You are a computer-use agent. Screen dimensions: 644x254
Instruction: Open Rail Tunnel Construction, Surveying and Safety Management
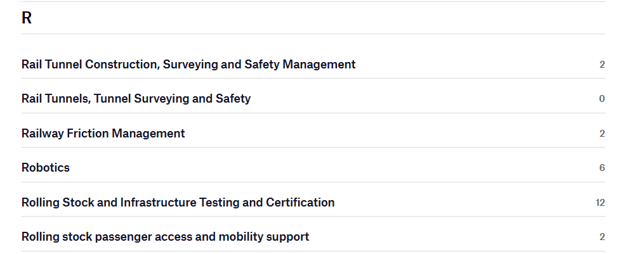(x=188, y=65)
